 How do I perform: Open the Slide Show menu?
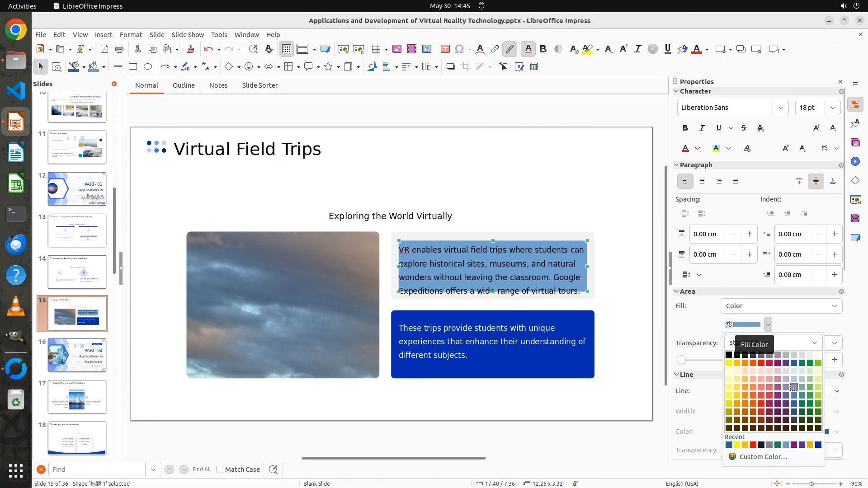[188, 35]
